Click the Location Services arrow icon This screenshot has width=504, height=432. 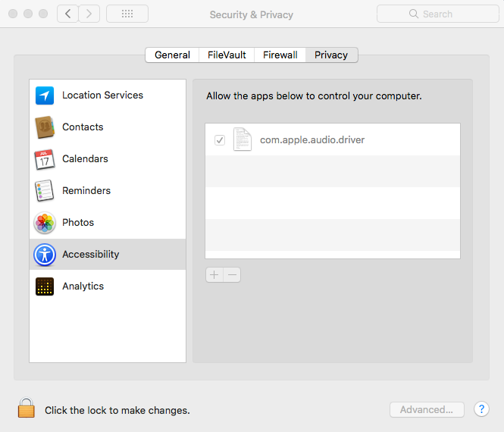coord(45,95)
